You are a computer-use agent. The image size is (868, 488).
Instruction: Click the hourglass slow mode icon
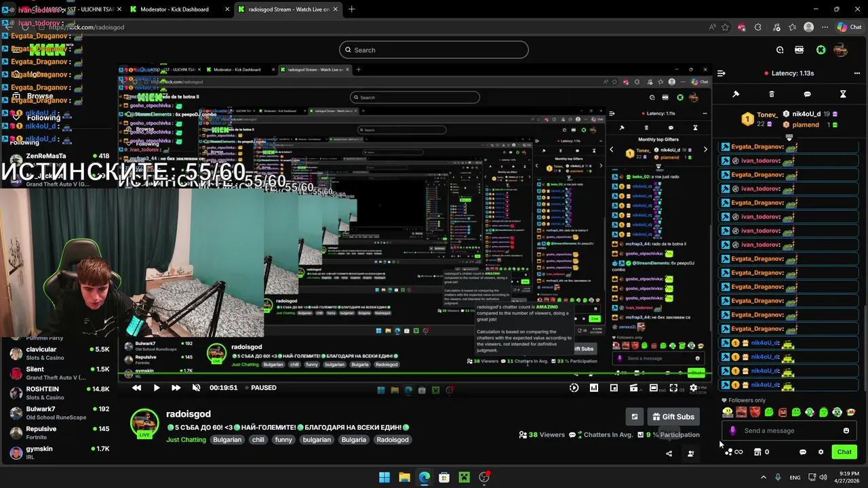pos(843,94)
